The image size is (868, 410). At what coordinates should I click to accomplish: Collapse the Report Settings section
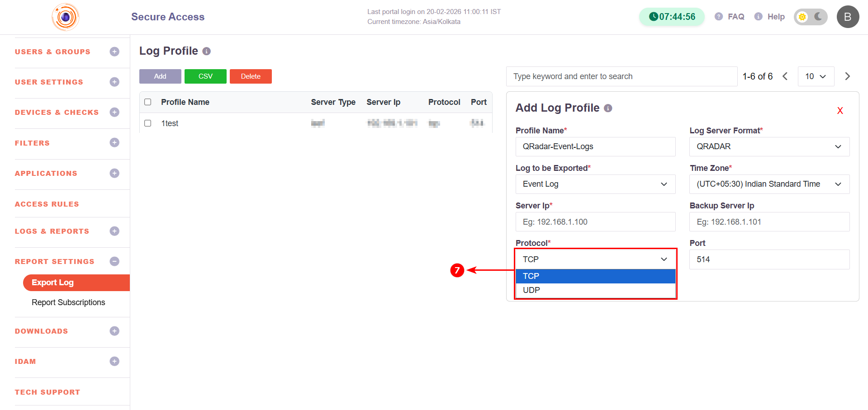[114, 261]
